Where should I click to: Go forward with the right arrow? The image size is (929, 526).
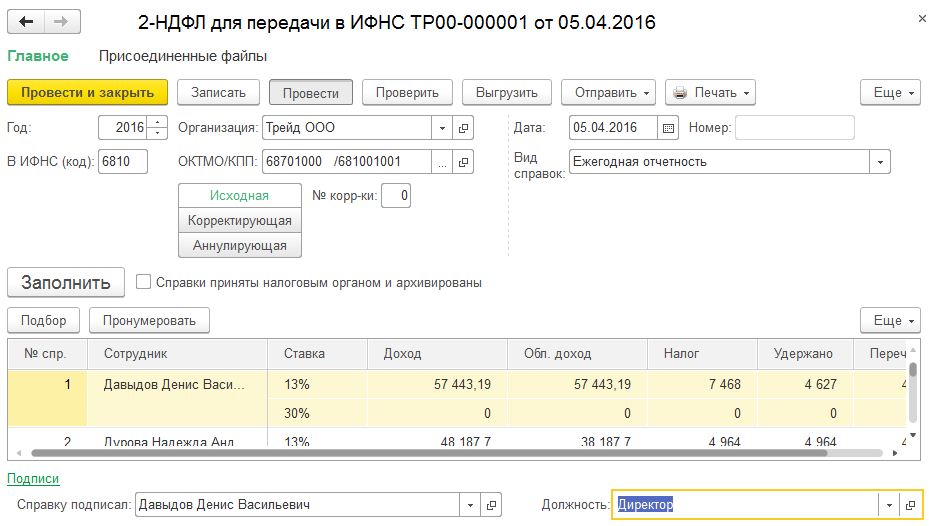point(62,22)
